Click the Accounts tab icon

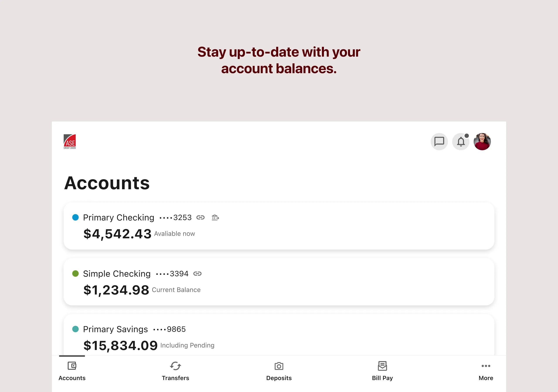pyautogui.click(x=72, y=365)
